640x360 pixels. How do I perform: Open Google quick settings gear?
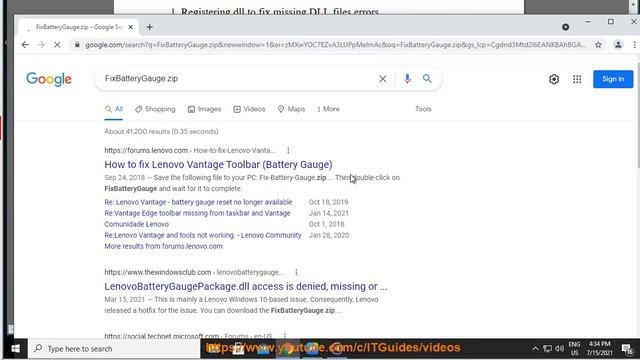(x=554, y=79)
